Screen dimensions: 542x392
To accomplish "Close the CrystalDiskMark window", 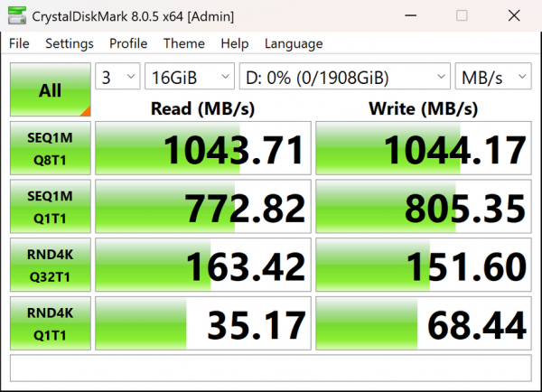I will coord(514,15).
